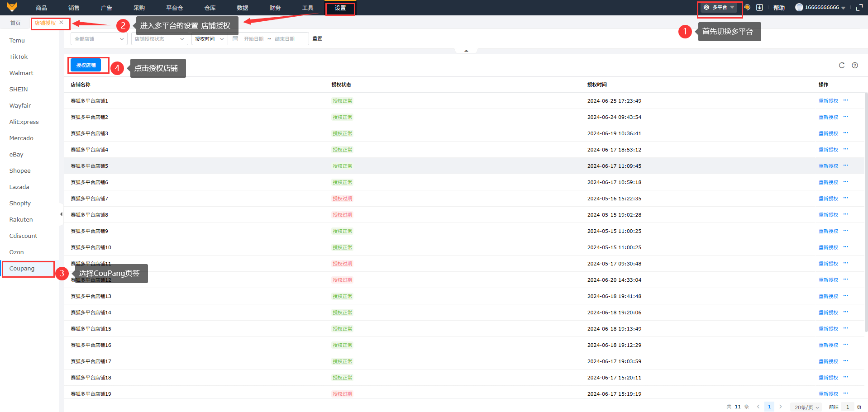Refresh the store list table
868x412 pixels.
click(841, 66)
